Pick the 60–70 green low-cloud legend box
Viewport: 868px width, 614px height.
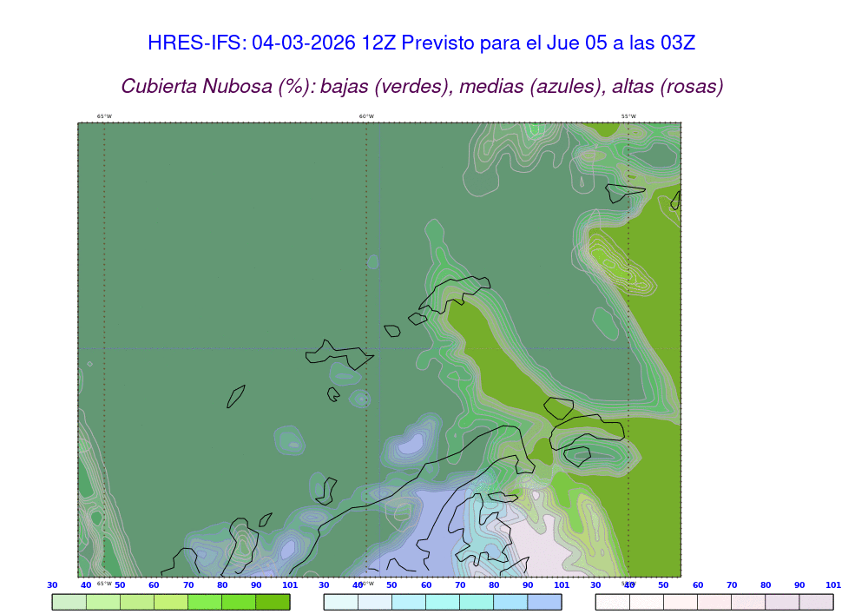pyautogui.click(x=171, y=602)
